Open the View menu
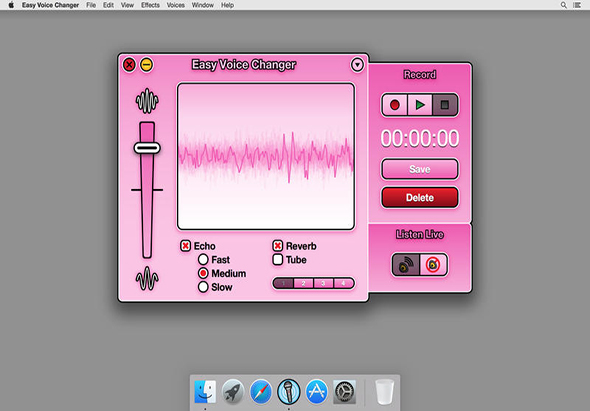The height and width of the screenshot is (411, 590). click(x=127, y=5)
